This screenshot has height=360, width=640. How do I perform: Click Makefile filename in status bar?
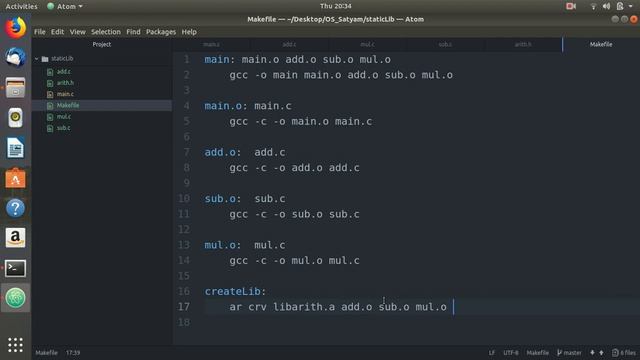pyautogui.click(x=46, y=353)
